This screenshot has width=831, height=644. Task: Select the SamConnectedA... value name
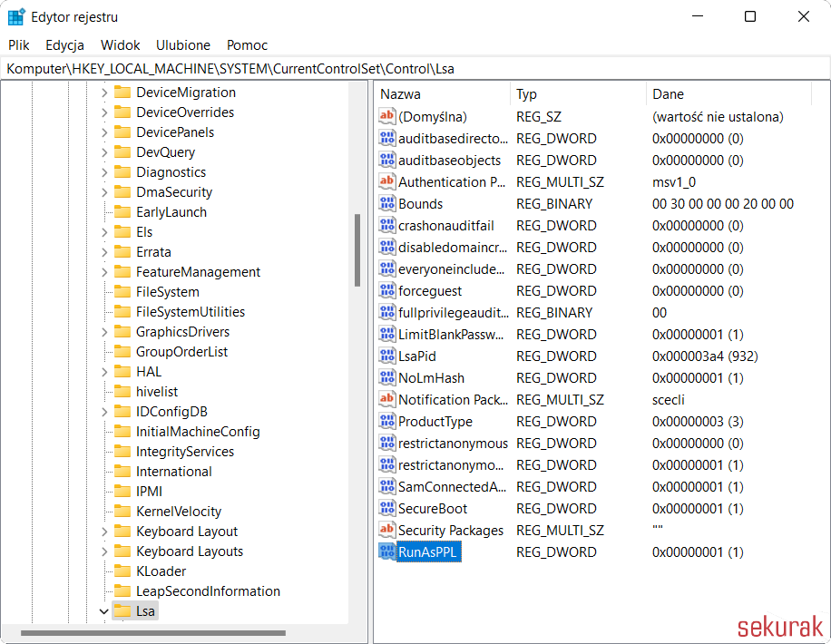click(452, 486)
